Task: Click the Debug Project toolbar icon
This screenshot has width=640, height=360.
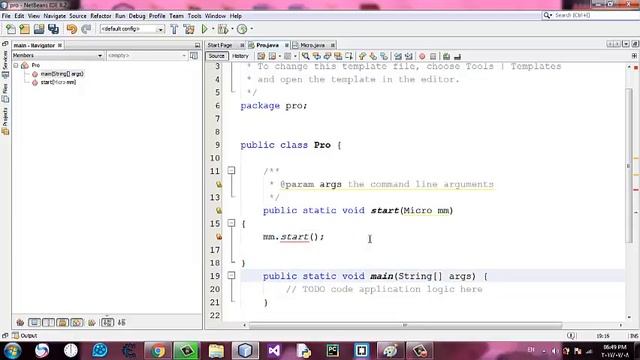Action: 223,29
